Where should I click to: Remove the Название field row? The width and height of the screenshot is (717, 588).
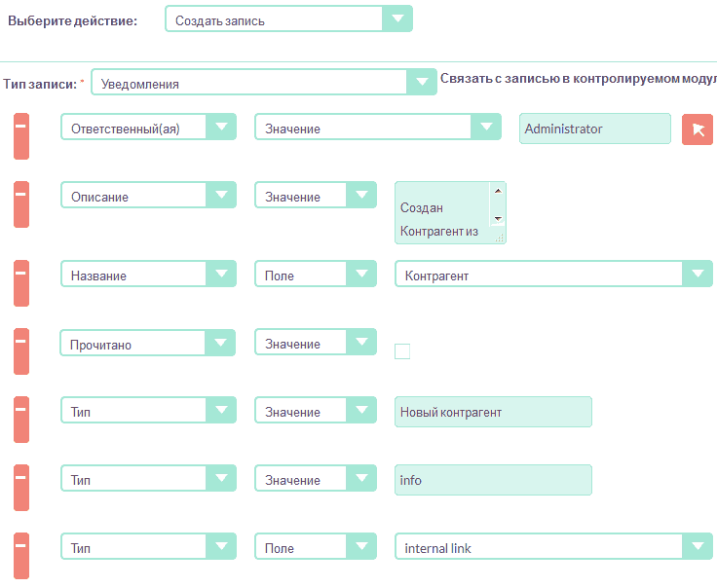tap(20, 282)
